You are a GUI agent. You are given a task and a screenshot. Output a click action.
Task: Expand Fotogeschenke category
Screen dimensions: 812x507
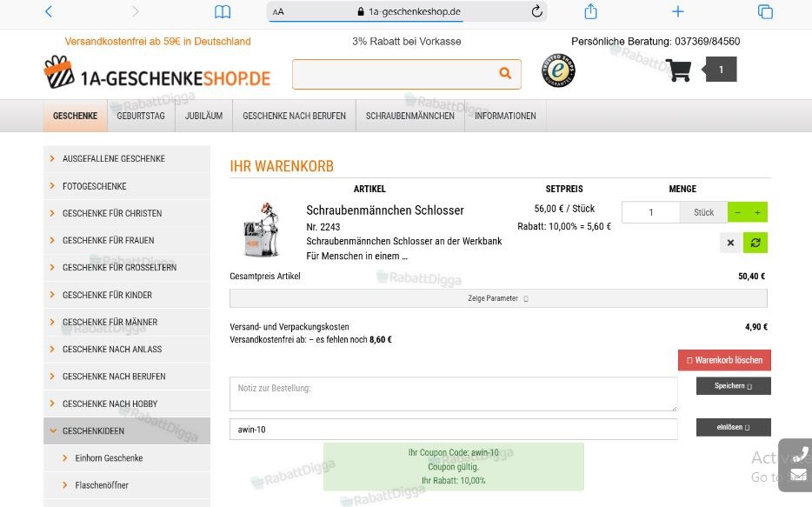click(127, 186)
